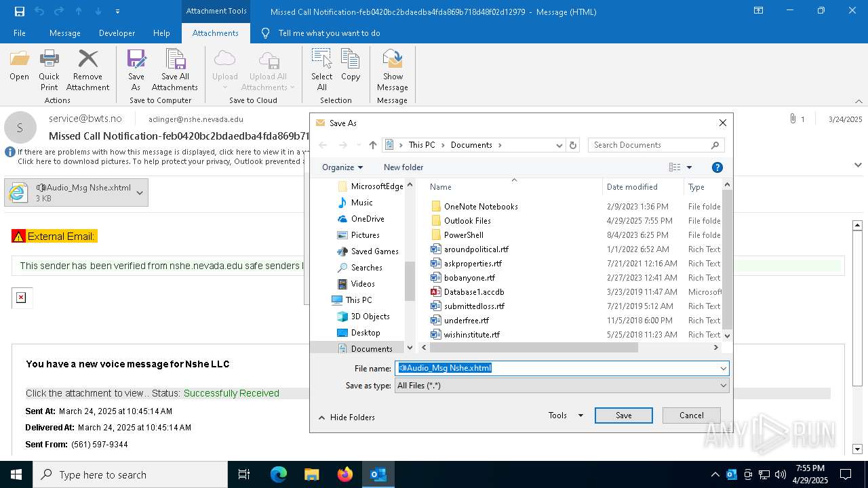Click the horizontal scrollbar in file list

534,348
